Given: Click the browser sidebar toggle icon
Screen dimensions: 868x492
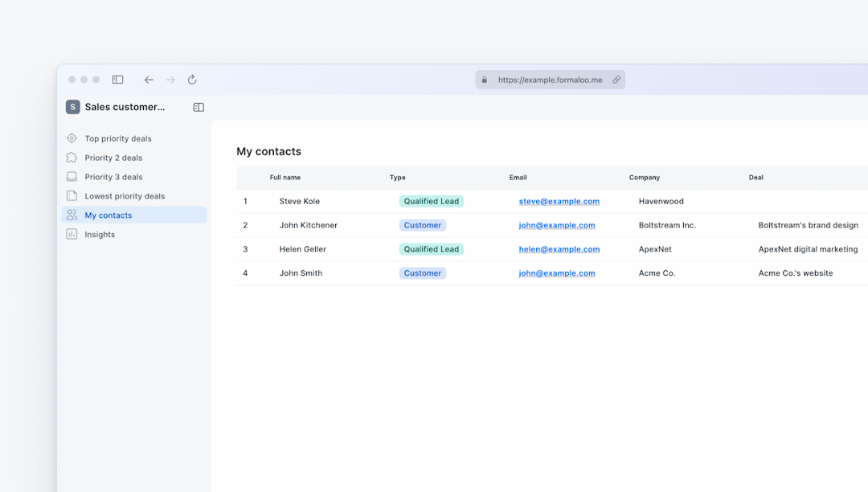Looking at the screenshot, I should click(117, 80).
